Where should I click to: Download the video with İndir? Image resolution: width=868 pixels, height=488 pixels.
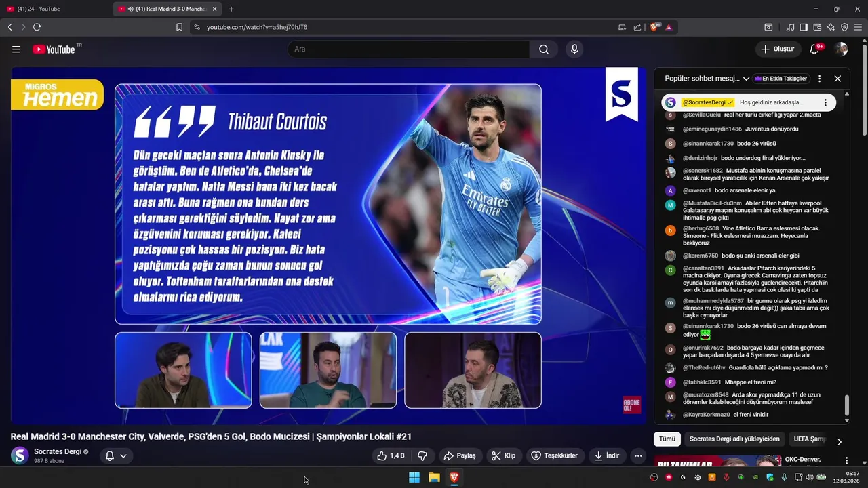606,455
